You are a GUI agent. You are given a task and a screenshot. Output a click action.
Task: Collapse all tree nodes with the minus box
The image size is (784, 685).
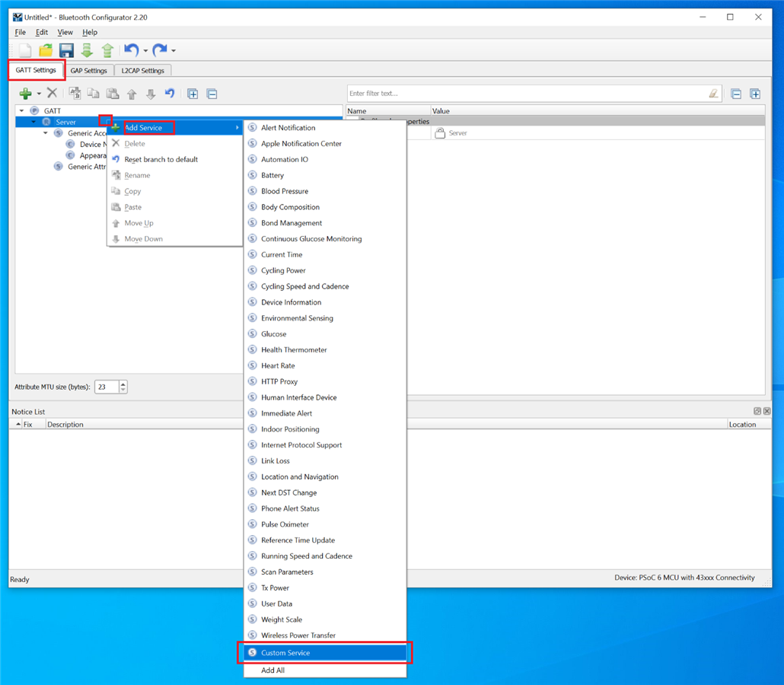coord(212,94)
